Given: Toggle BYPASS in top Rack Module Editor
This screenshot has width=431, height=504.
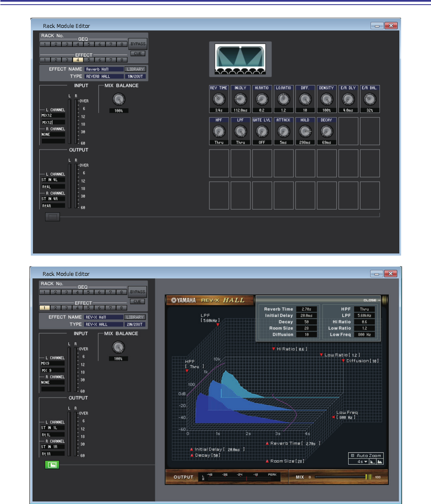Looking at the screenshot, I should tap(138, 44).
